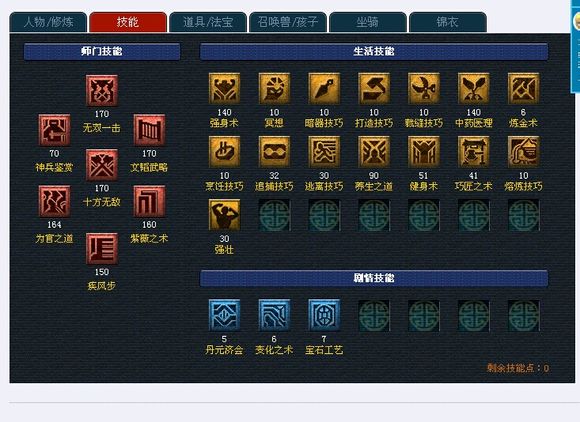Click the 冥想 life skill icon
Image resolution: width=580 pixels, height=422 pixels.
click(274, 88)
